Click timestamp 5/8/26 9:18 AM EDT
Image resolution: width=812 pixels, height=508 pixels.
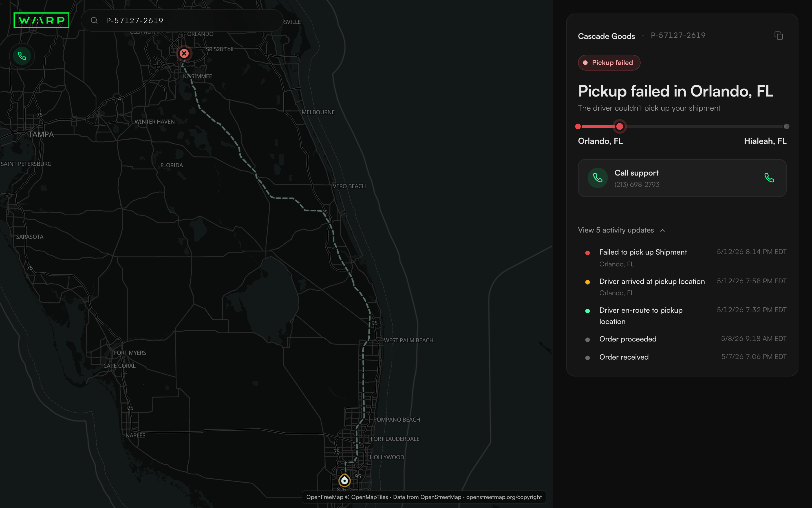pyautogui.click(x=754, y=339)
